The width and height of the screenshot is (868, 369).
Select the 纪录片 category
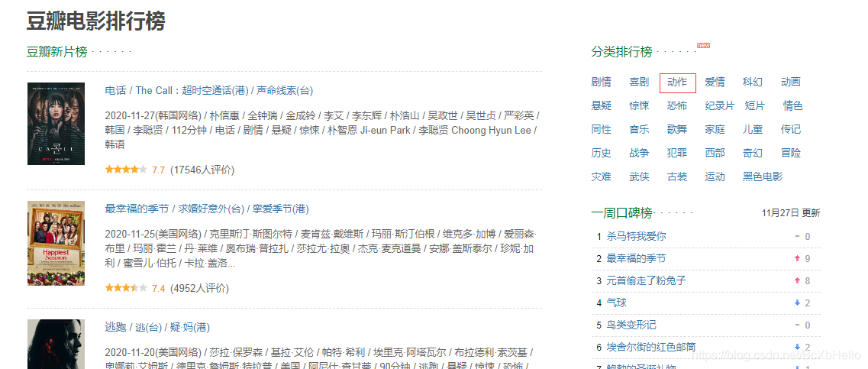pyautogui.click(x=720, y=105)
